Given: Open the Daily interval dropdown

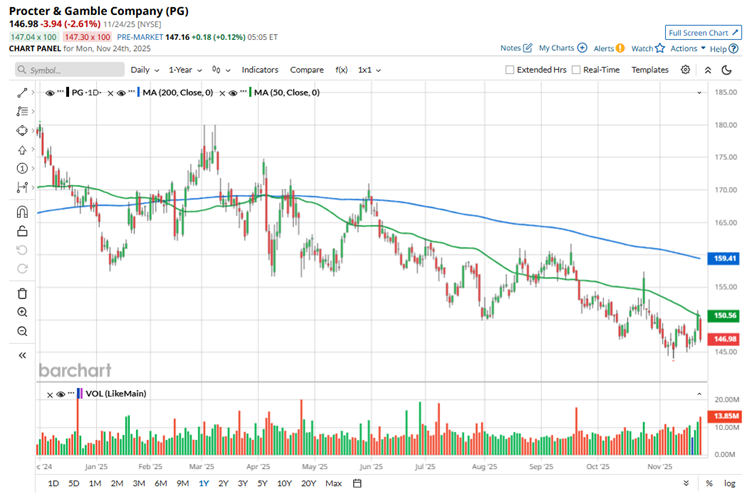Looking at the screenshot, I should click(x=144, y=70).
